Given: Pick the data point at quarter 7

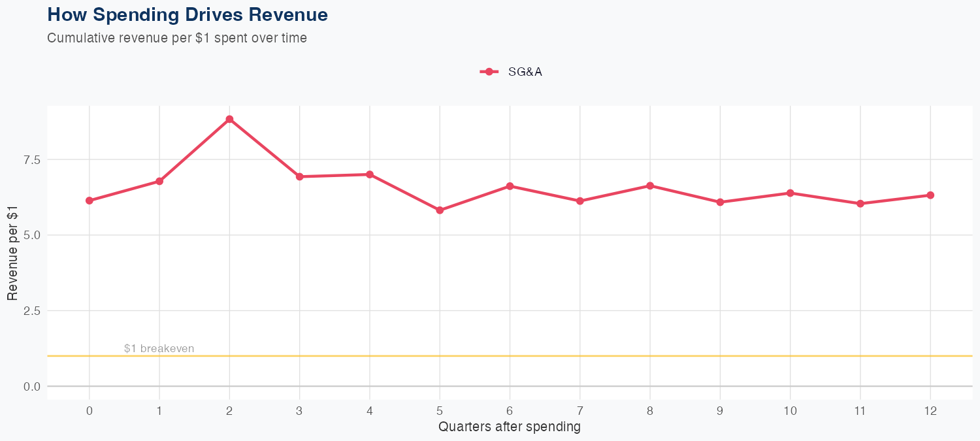Looking at the screenshot, I should click(x=580, y=201).
